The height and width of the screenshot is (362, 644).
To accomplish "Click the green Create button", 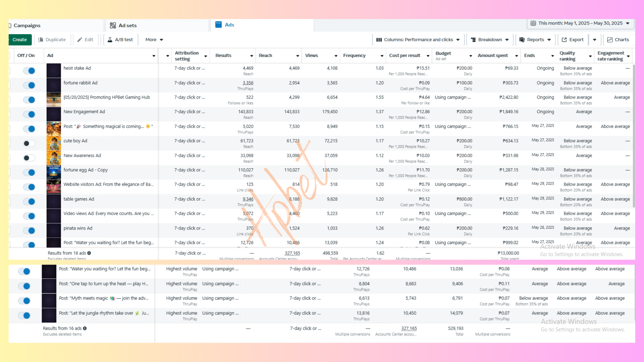I will (20, 40).
